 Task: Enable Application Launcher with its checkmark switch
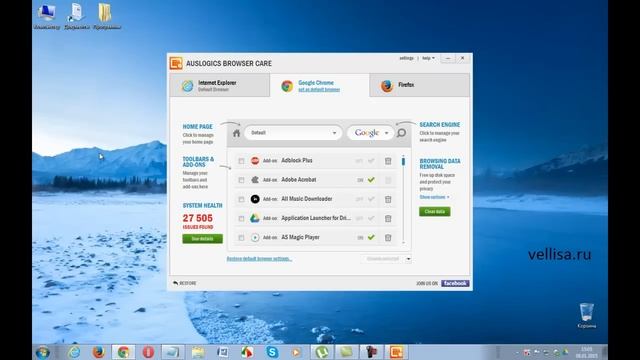(x=371, y=218)
